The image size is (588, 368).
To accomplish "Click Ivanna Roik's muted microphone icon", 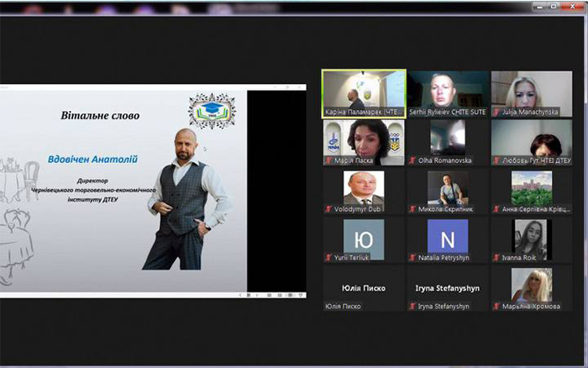I will click(496, 259).
